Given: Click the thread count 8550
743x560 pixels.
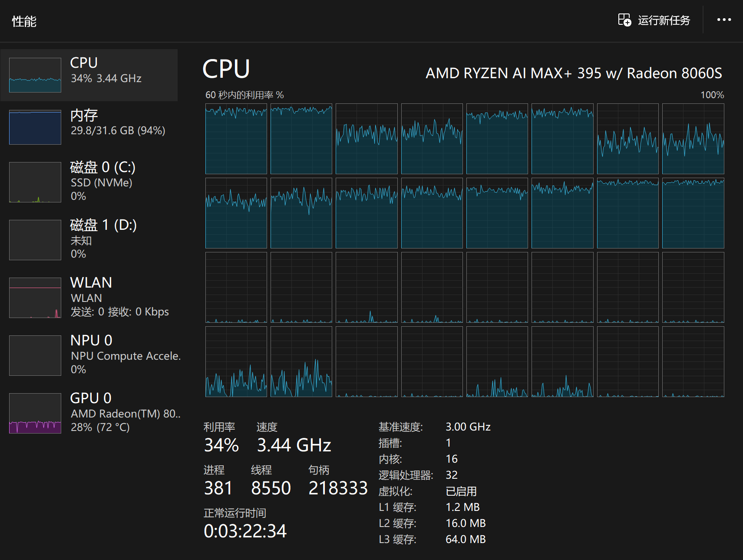Looking at the screenshot, I should [271, 488].
